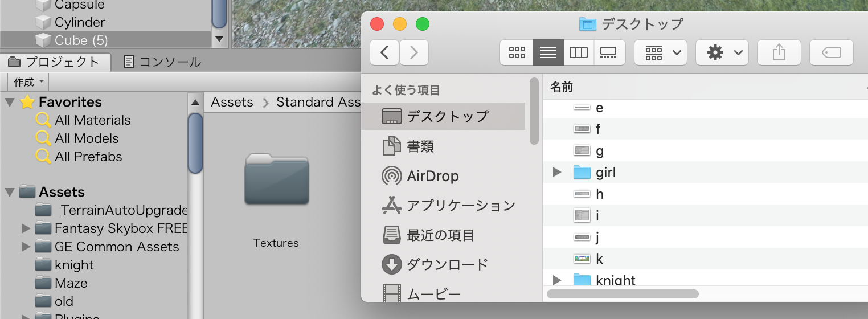Open アプリケーション in Finder sidebar
868x319 pixels.
click(x=444, y=206)
